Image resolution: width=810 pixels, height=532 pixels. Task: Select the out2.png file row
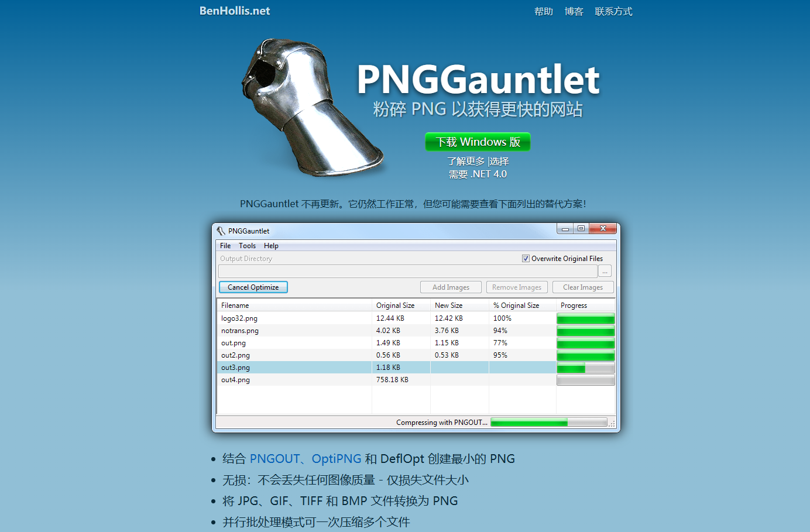tap(416, 355)
